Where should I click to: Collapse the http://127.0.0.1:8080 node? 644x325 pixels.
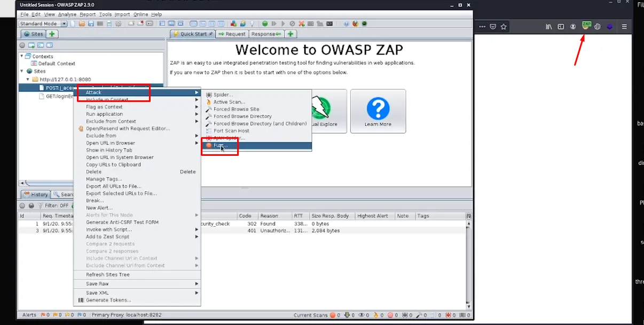pyautogui.click(x=28, y=79)
